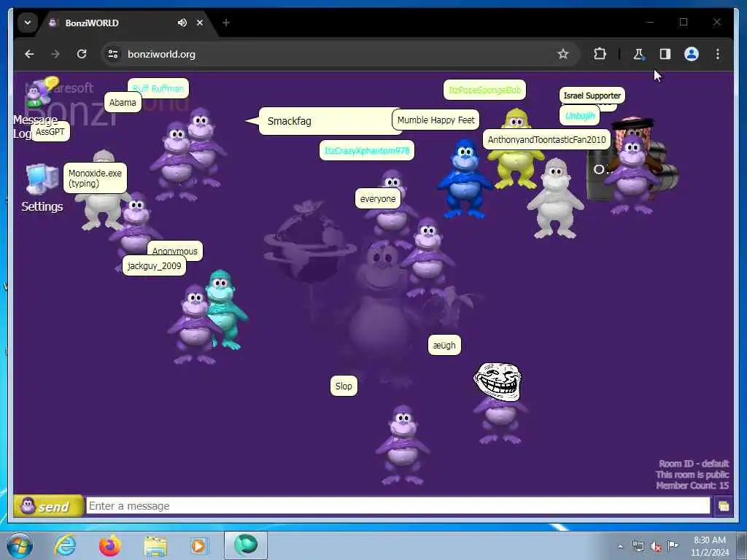Open the taskbar clock showing 8:30 AM
Viewport: 747px width, 560px height.
(x=710, y=545)
